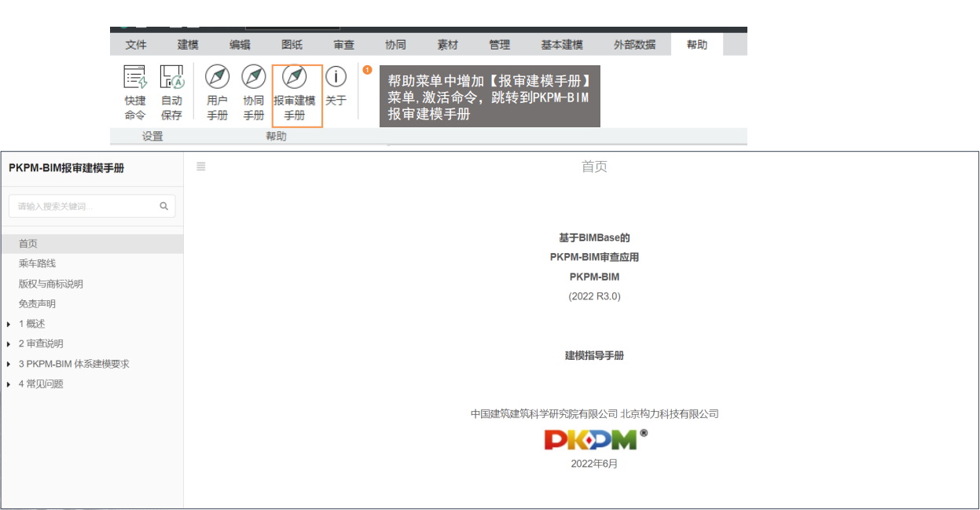
Task: Switch to the 编辑 ribbon tab
Action: tap(240, 45)
